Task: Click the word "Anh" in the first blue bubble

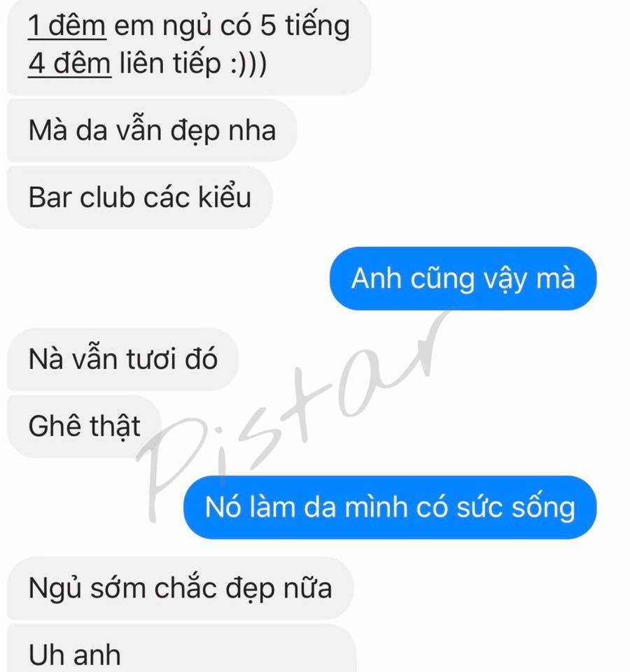Action: click(x=377, y=279)
